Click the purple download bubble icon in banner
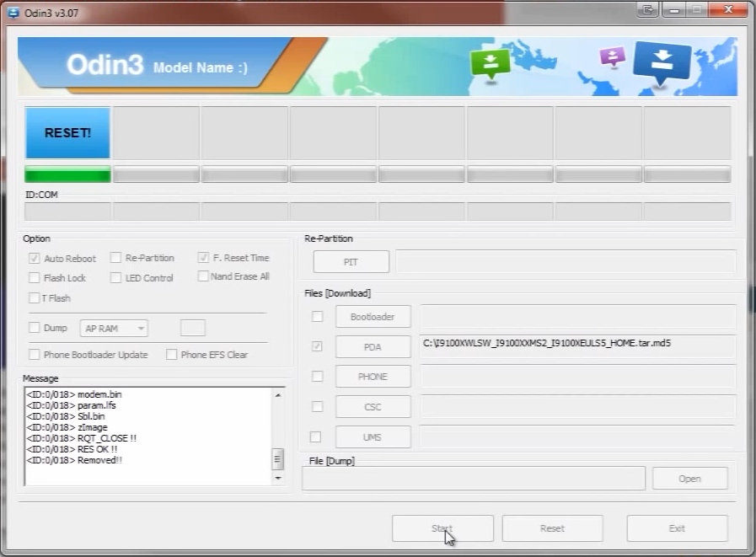Image resolution: width=756 pixels, height=557 pixels. pos(613,56)
